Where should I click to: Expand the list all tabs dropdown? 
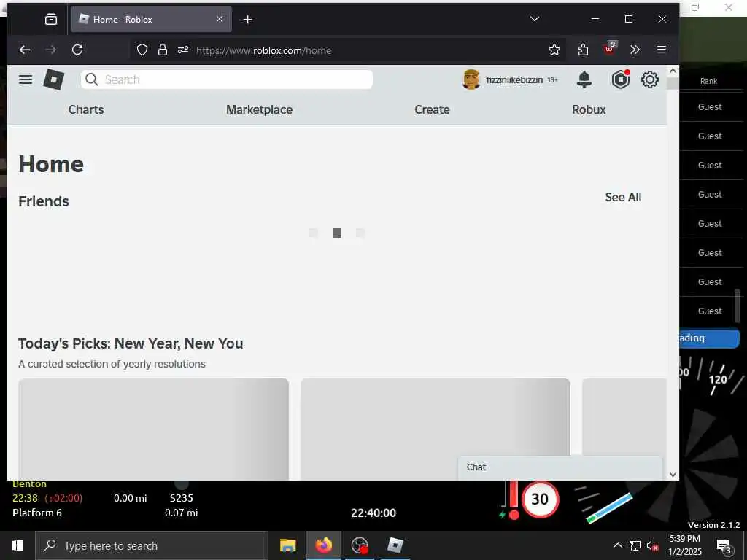tap(535, 19)
